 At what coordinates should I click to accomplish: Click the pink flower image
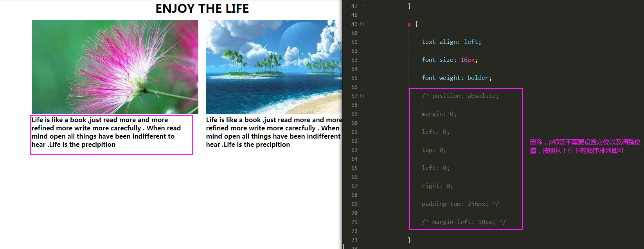point(115,67)
